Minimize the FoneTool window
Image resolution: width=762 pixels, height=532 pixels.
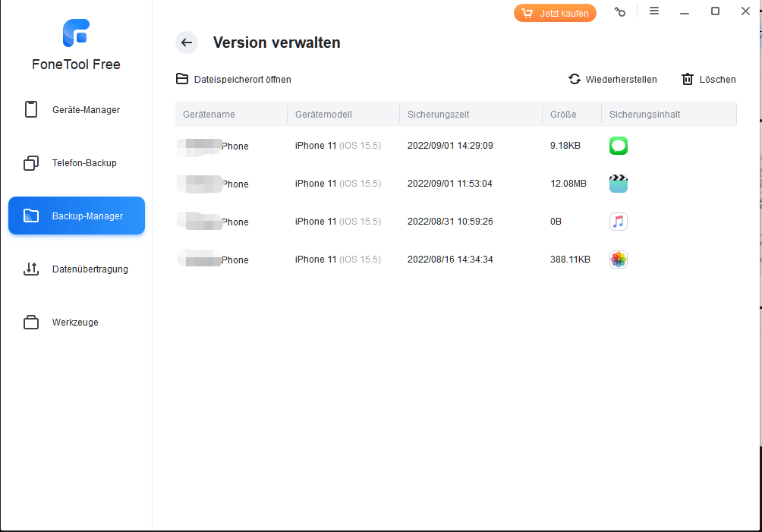pos(685,11)
